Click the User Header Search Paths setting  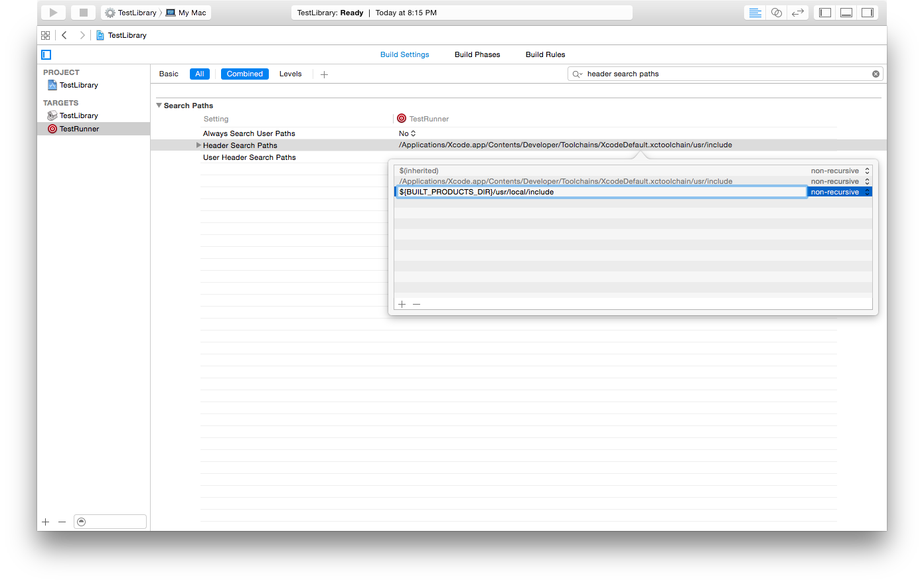250,157
